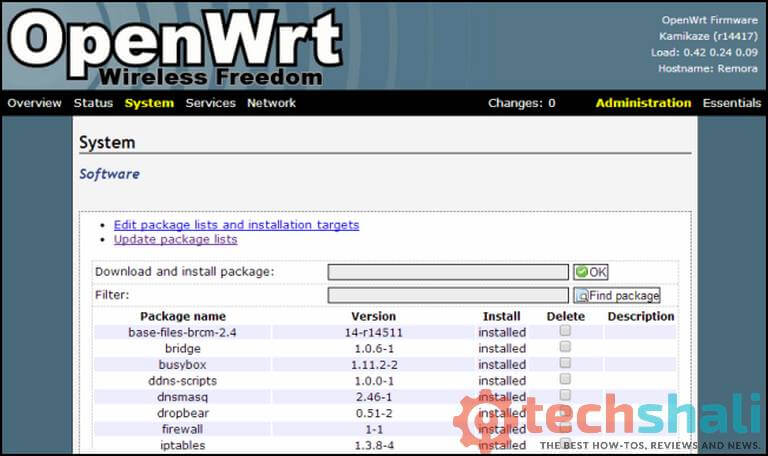Open the Services menu

point(211,103)
